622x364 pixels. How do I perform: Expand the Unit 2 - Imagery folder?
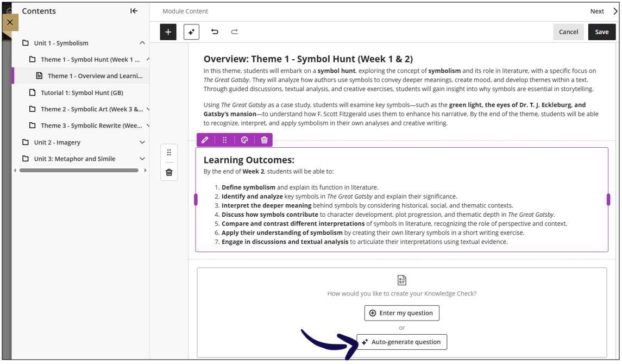pos(142,142)
